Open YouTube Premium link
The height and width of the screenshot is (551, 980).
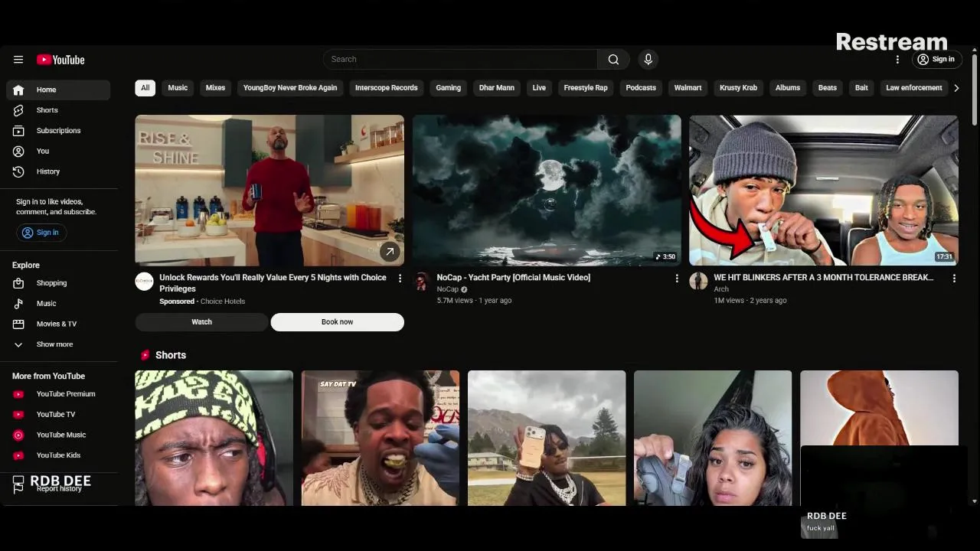click(x=58, y=394)
